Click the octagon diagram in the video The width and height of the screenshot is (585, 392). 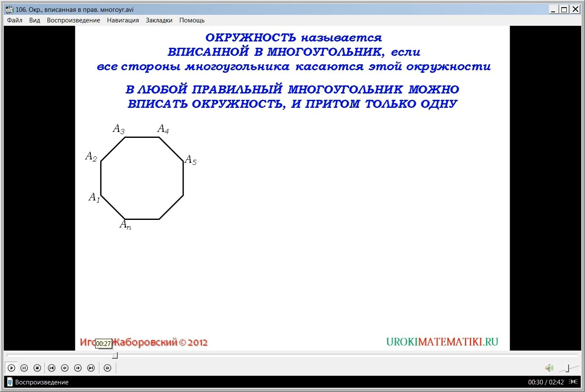click(142, 178)
